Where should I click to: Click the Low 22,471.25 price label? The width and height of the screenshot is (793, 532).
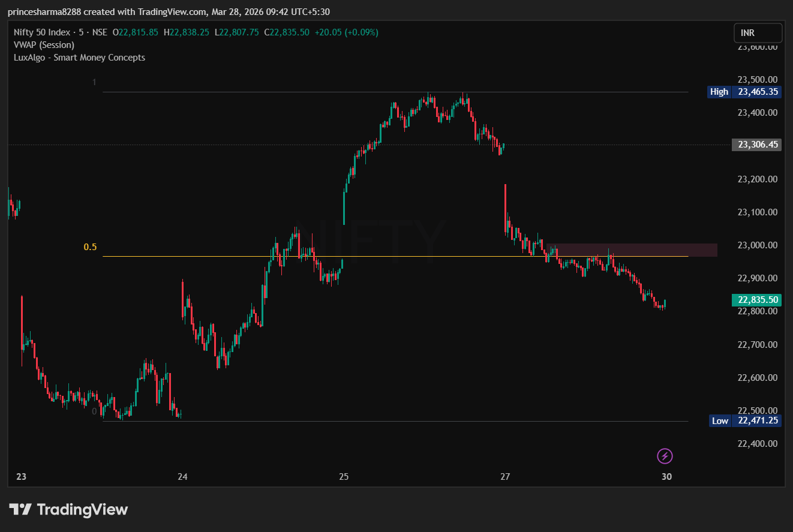(x=745, y=420)
